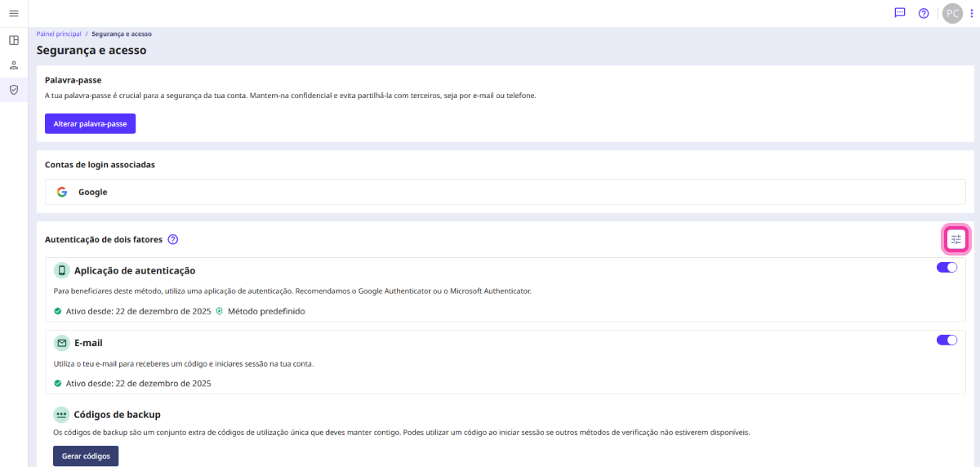This screenshot has height=467, width=980.
Task: Click the E-mail envelope icon
Action: (61, 343)
